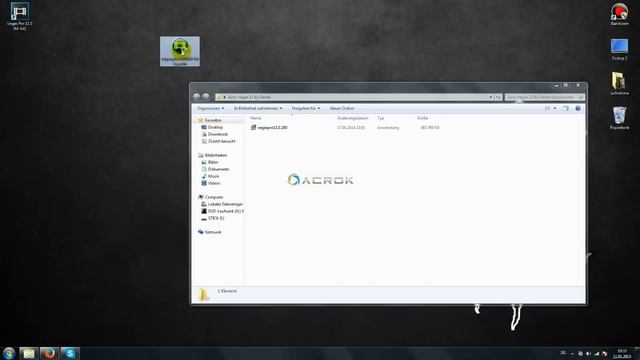Sort by the Name column header
The height and width of the screenshot is (360, 640).
click(256, 118)
